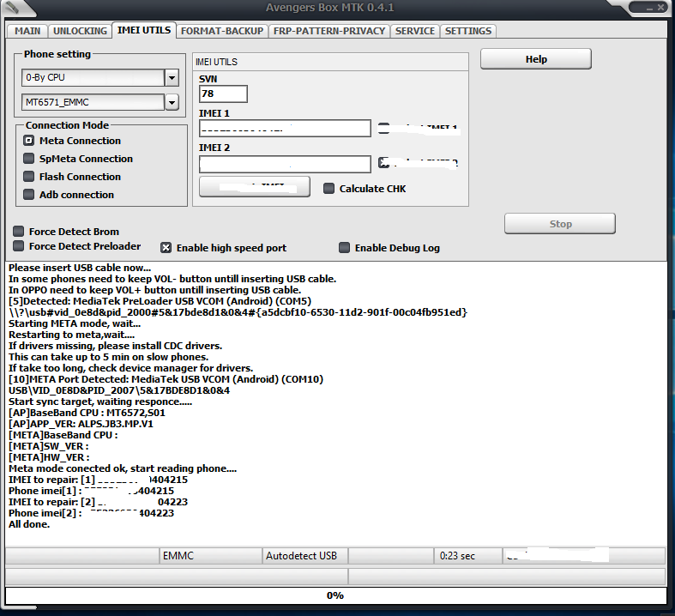
Task: Click the Help button
Action: tap(536, 59)
